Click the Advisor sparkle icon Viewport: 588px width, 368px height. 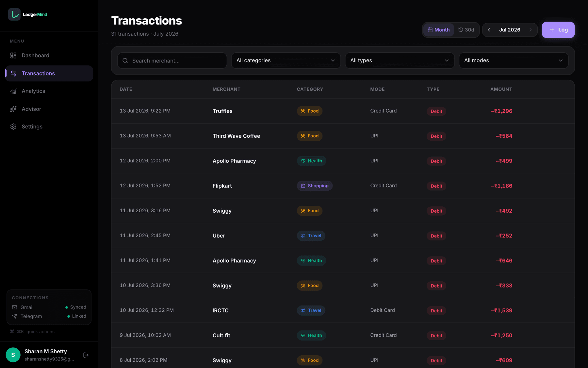click(x=13, y=109)
